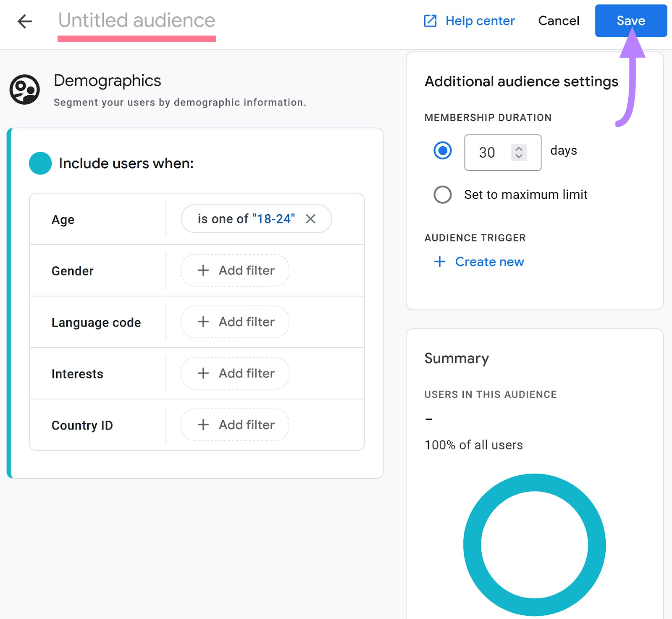Click the plus icon in Interests' Add filter

point(203,373)
